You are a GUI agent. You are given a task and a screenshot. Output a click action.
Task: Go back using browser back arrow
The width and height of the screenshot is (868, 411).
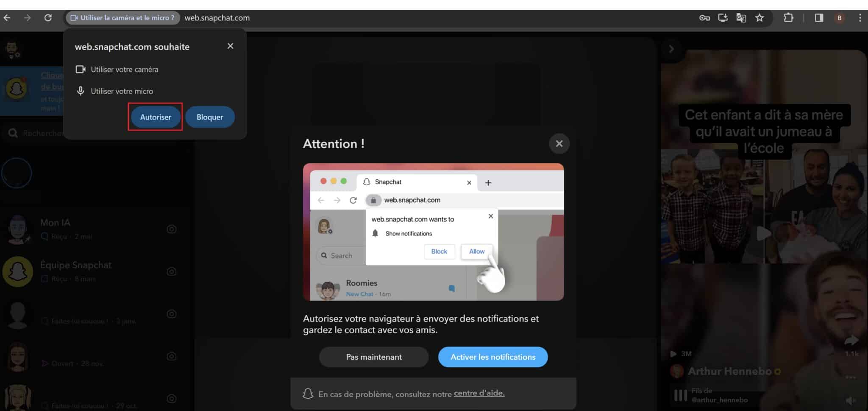coord(7,18)
